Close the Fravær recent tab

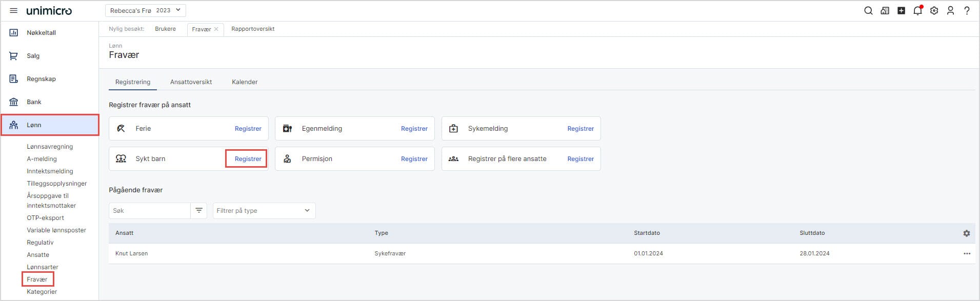(216, 29)
